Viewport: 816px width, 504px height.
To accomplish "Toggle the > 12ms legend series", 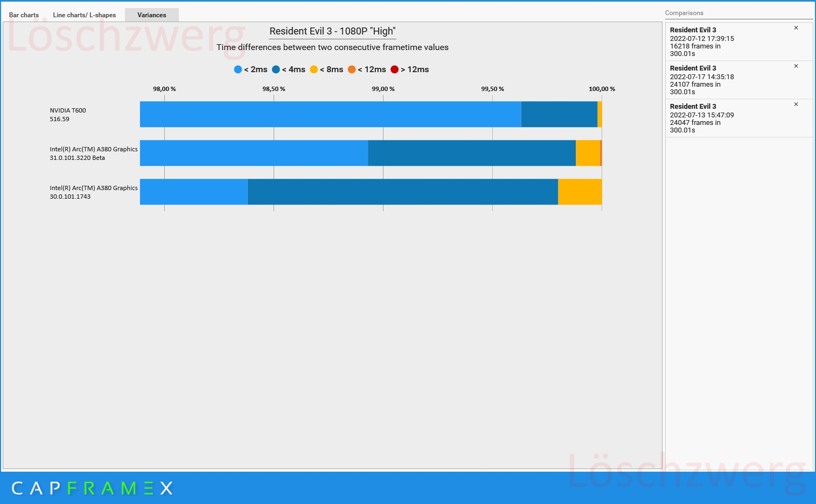I will [410, 69].
